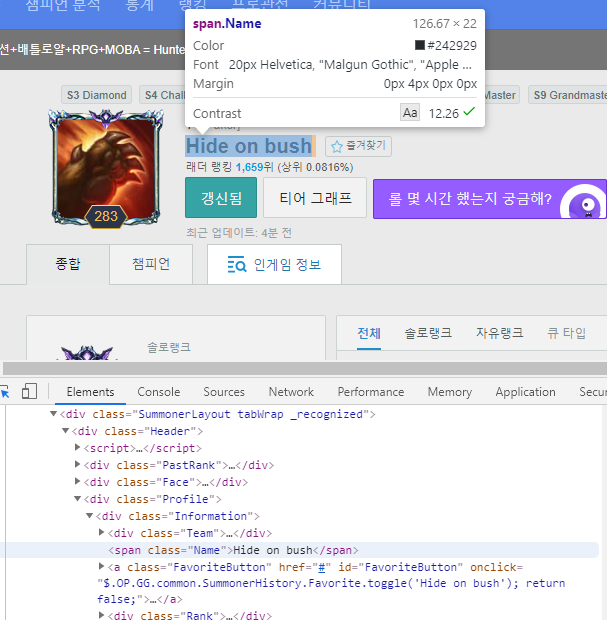
Task: Click the ladder rank 1,659 link
Action: point(249,167)
